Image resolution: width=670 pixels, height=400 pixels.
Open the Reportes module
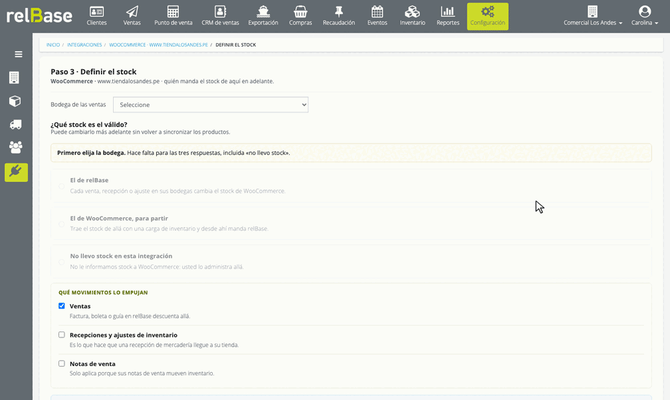[448, 16]
